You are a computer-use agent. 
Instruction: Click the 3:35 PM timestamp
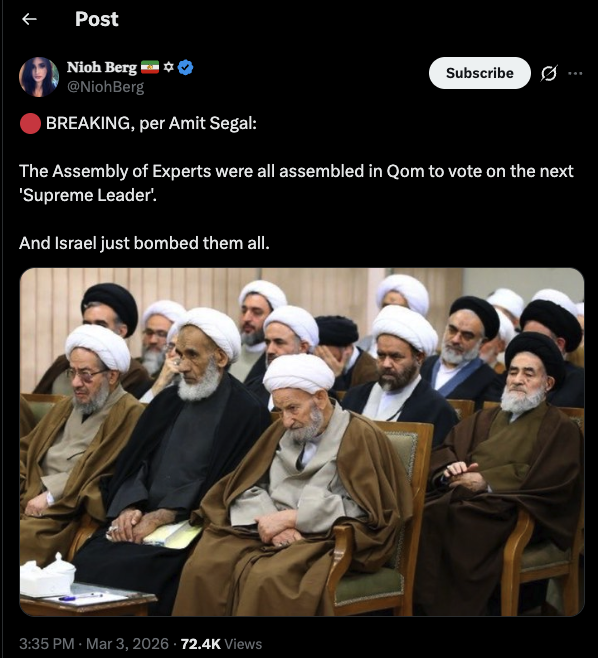click(47, 644)
